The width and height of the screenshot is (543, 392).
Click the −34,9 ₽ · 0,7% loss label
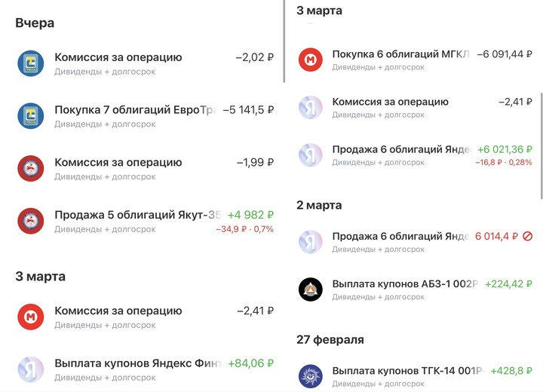pos(244,229)
